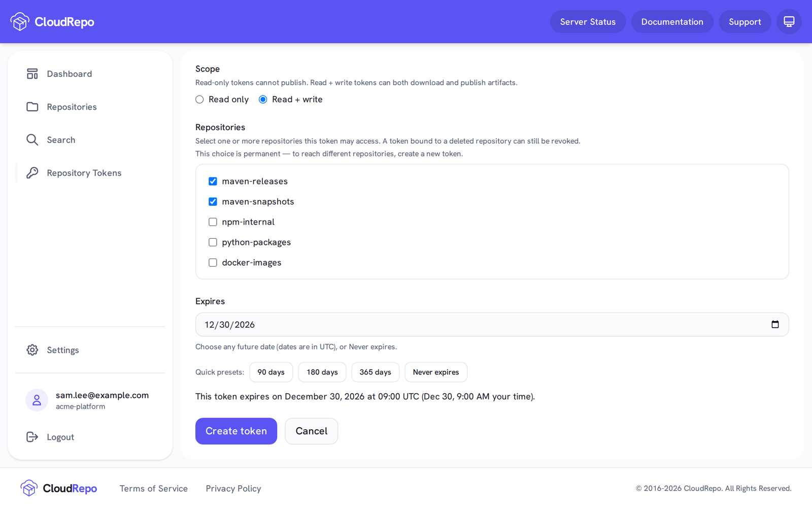Click the Support button
812x508 pixels.
tap(745, 22)
